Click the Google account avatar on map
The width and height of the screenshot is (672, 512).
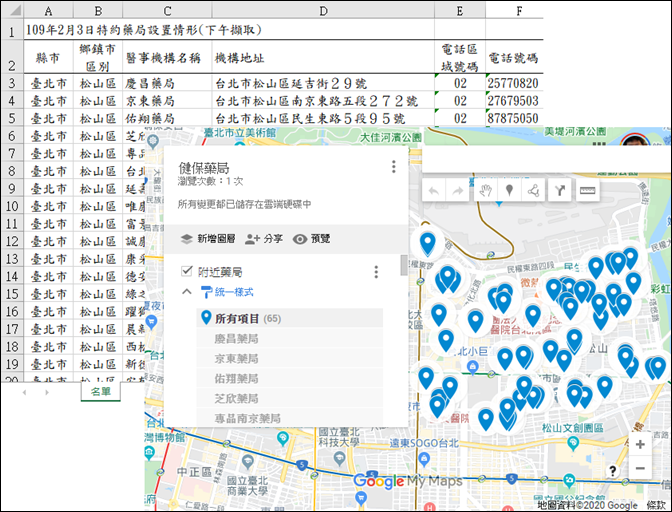pyautogui.click(x=635, y=139)
